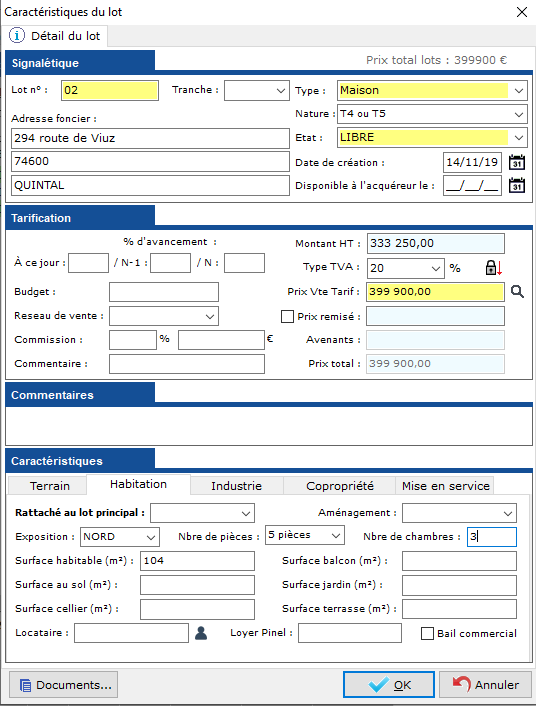Click the Lot n° field

110,91
